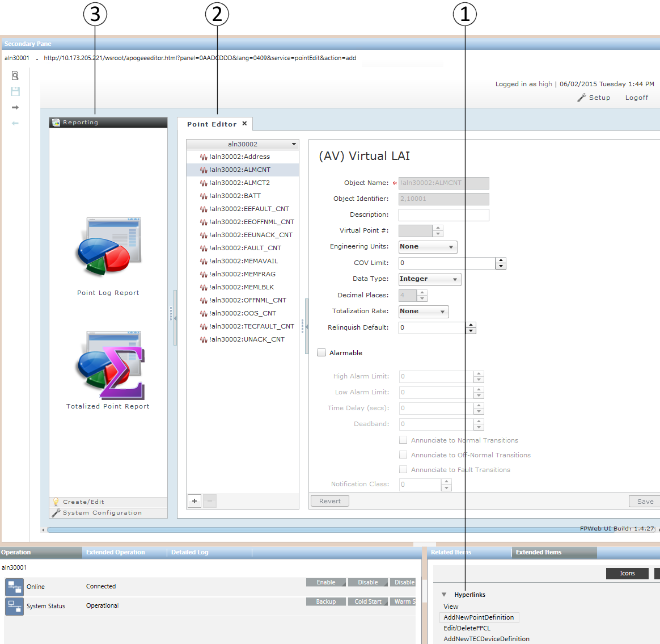This screenshot has width=660, height=644.
Task: Enable the Alarmable checkbox
Action: [x=321, y=353]
